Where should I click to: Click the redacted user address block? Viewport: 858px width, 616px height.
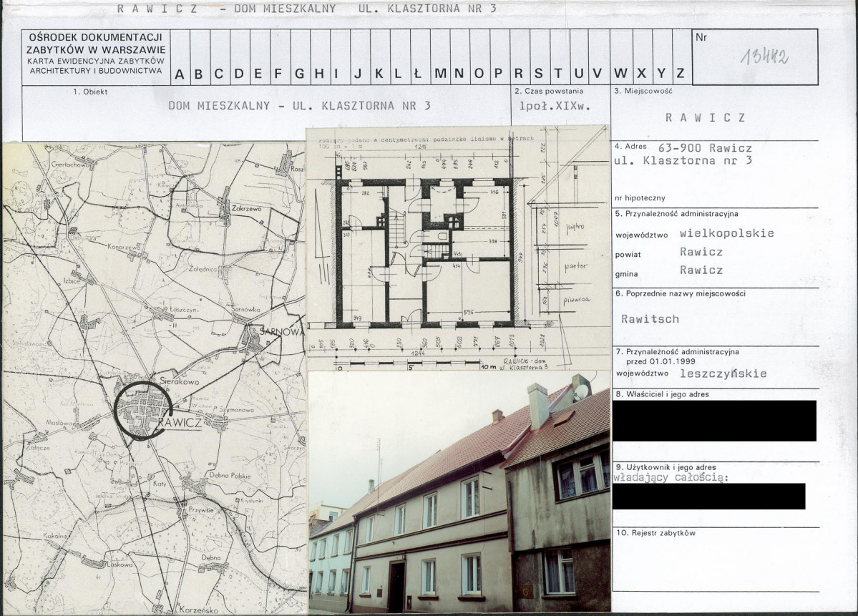(708, 497)
